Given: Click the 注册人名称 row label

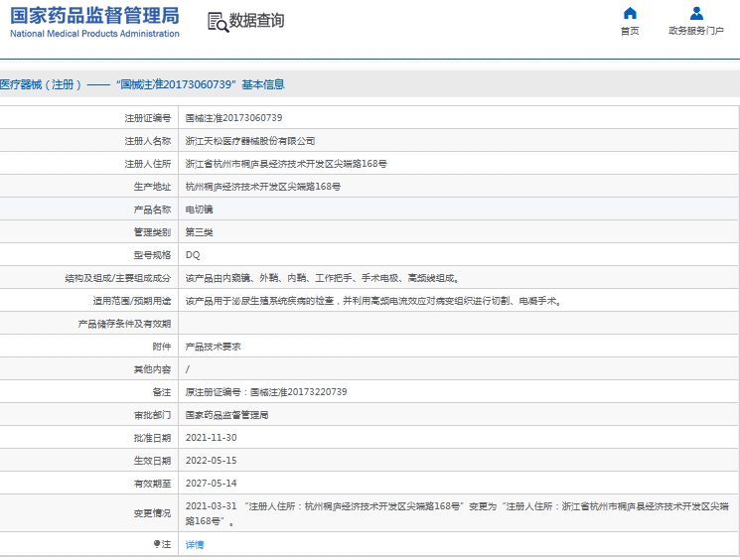Looking at the screenshot, I should coord(148,141).
